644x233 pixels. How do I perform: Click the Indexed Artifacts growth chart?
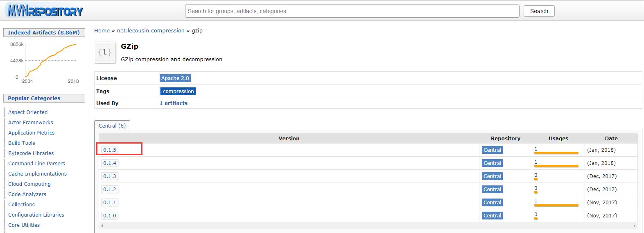click(44, 62)
